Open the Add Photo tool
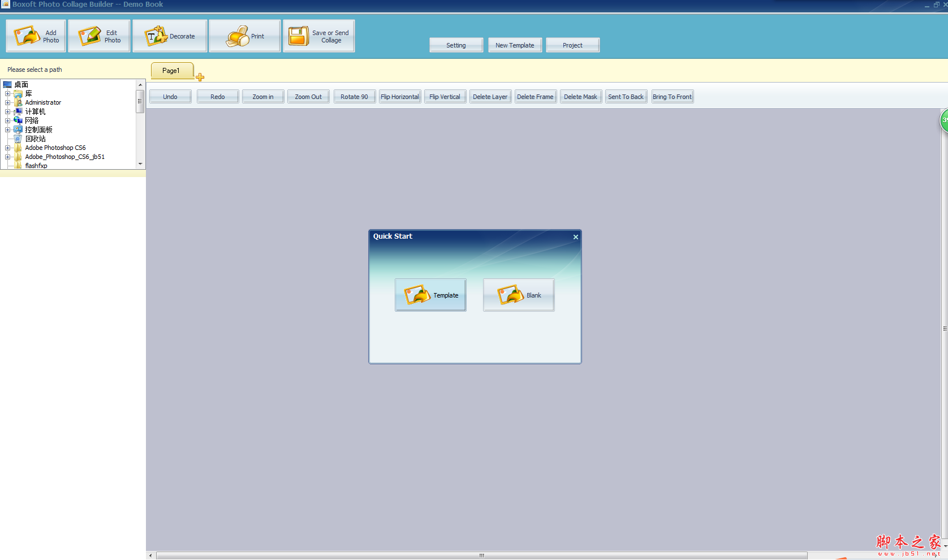The image size is (948, 560). [x=36, y=36]
